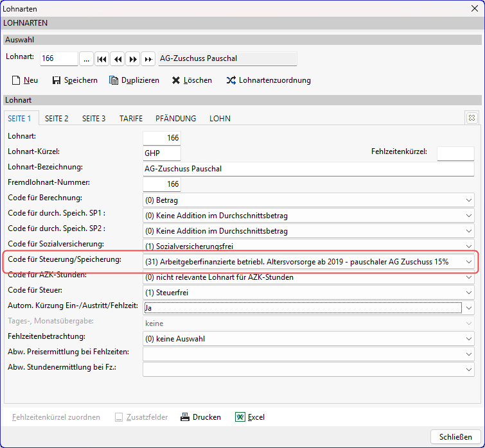Open Lohnartenzuordnung

click(x=269, y=80)
